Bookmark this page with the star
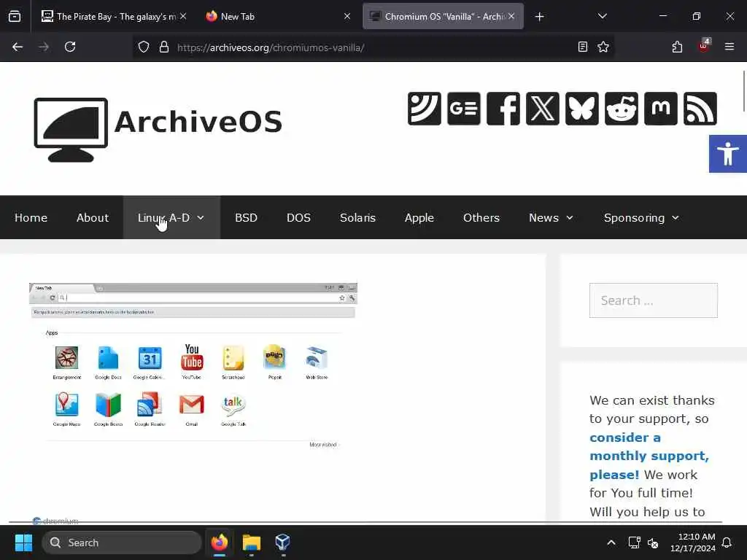 [603, 47]
